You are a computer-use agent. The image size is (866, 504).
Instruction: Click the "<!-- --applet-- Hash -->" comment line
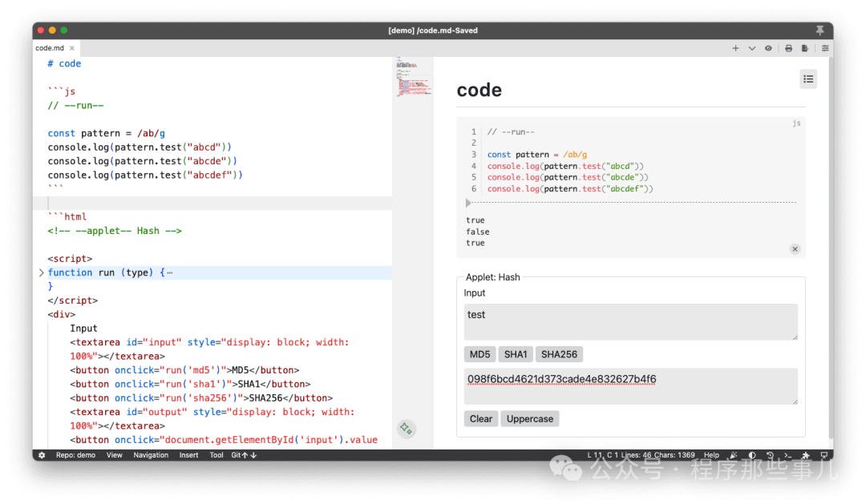pyautogui.click(x=115, y=231)
